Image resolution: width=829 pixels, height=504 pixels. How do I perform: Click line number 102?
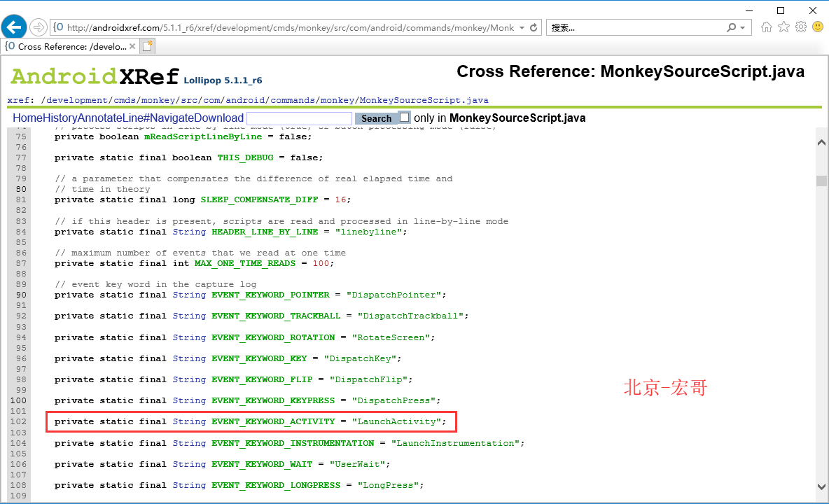coord(18,421)
